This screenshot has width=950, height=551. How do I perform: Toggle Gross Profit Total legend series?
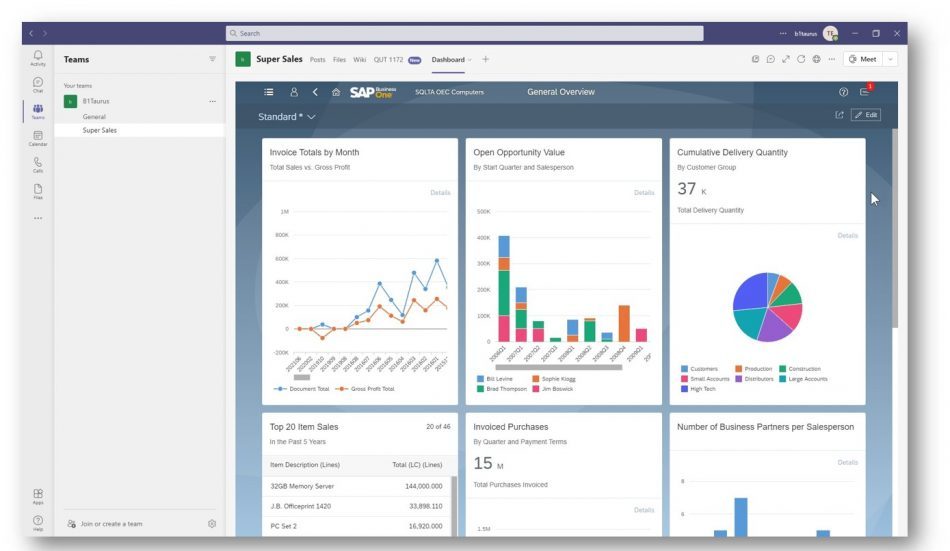365,389
